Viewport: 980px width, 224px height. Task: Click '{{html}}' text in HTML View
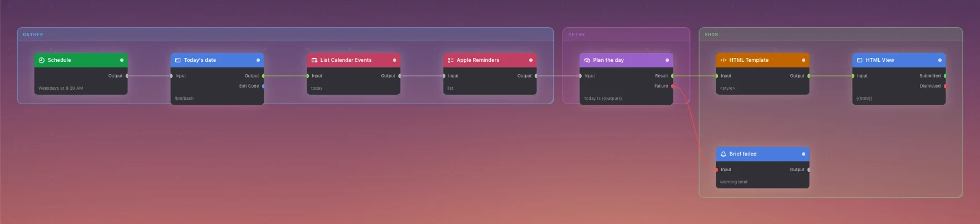click(864, 99)
